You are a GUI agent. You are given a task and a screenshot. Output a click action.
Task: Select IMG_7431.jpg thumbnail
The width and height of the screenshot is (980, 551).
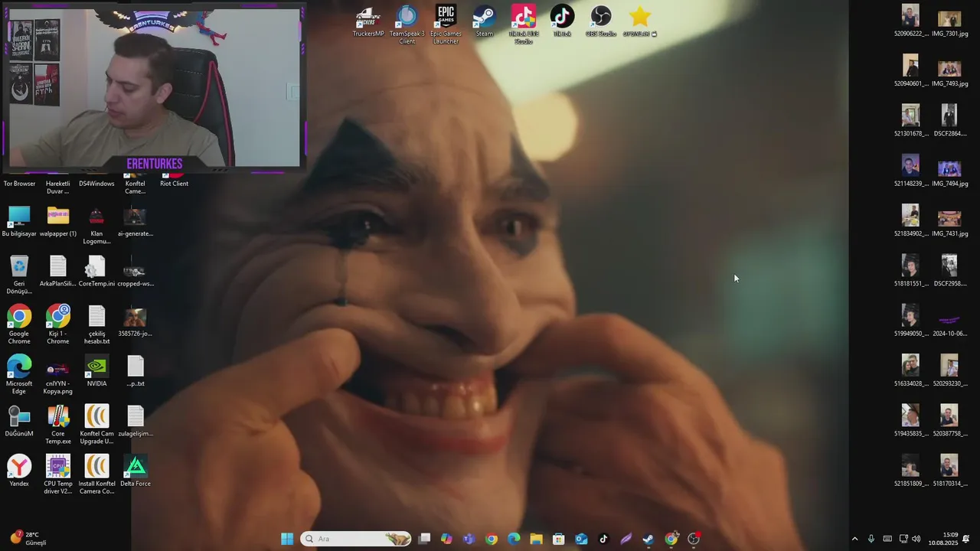click(x=949, y=221)
